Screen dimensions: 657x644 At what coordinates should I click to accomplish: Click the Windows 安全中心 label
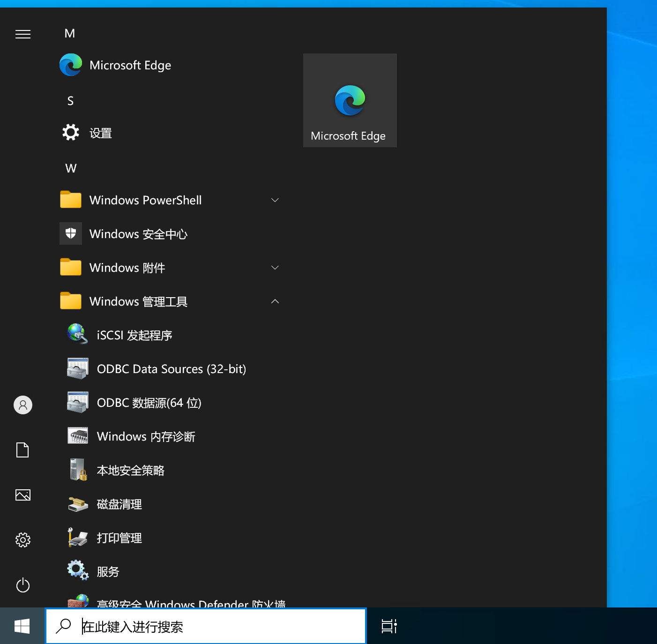(x=139, y=234)
